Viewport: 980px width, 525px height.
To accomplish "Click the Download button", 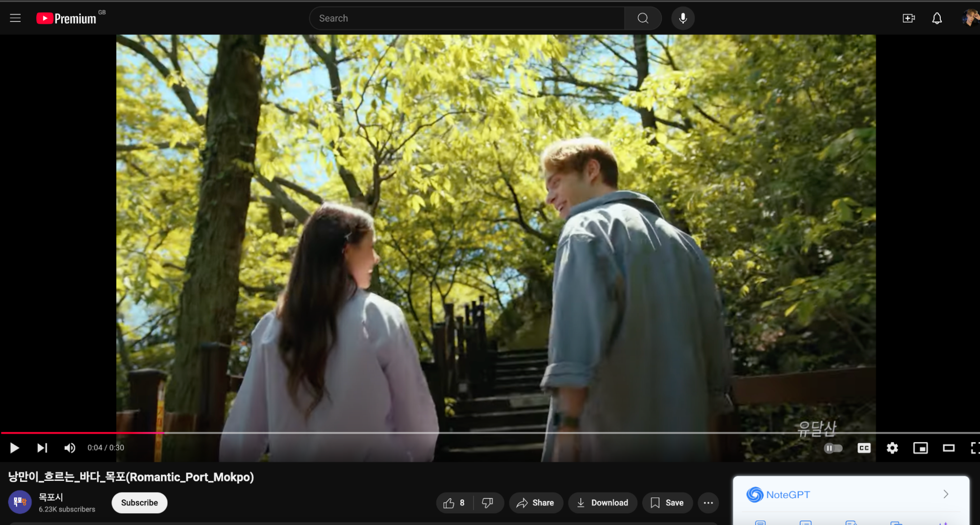I will point(603,502).
